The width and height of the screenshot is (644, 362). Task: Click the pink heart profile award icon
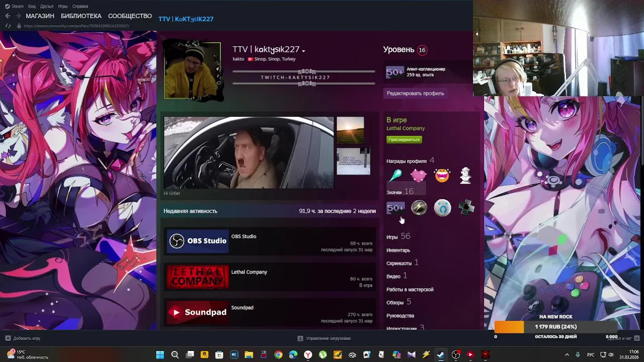coord(419,175)
